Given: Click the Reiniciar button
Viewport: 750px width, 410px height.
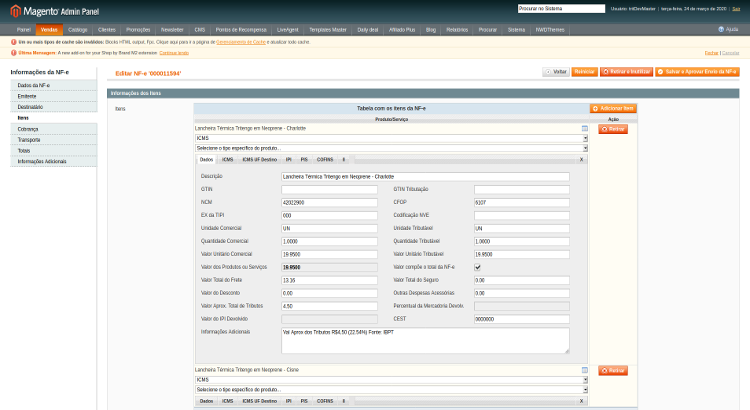Looking at the screenshot, I should pos(585,72).
